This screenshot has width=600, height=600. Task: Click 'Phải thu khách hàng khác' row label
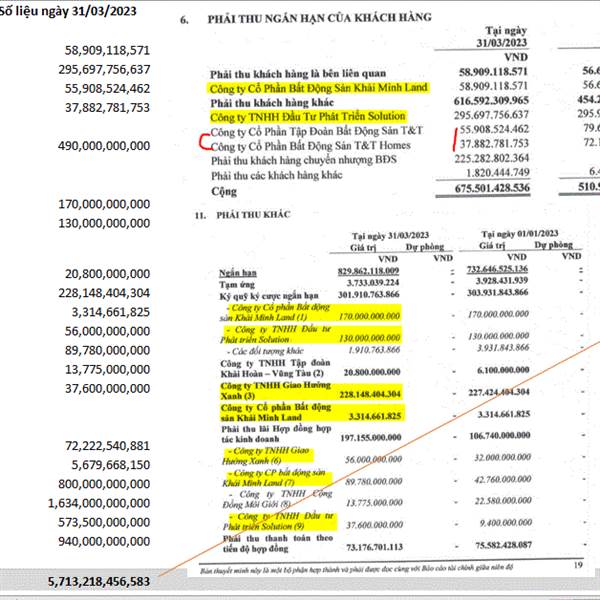[272, 103]
